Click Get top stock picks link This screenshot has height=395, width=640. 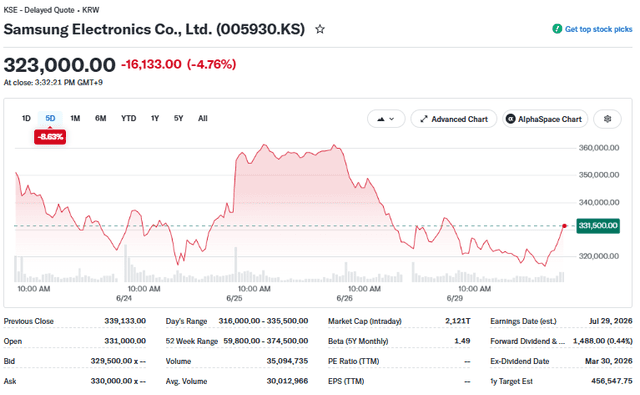click(598, 29)
